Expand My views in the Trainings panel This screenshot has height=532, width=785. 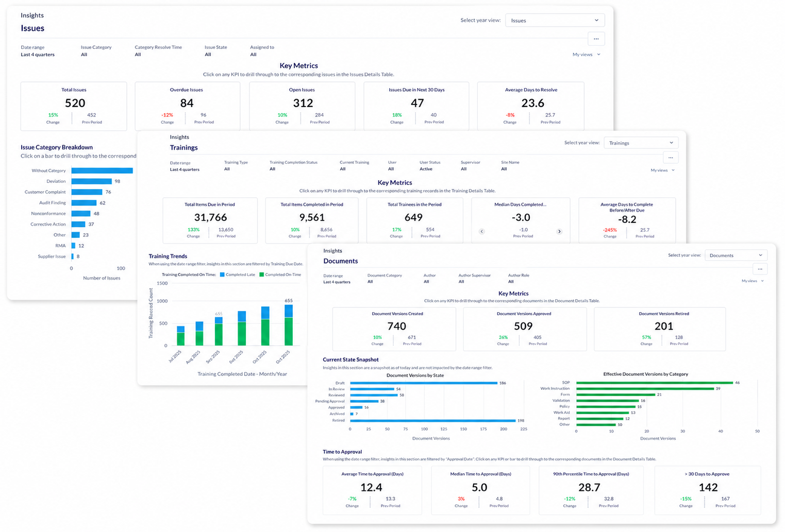(662, 170)
